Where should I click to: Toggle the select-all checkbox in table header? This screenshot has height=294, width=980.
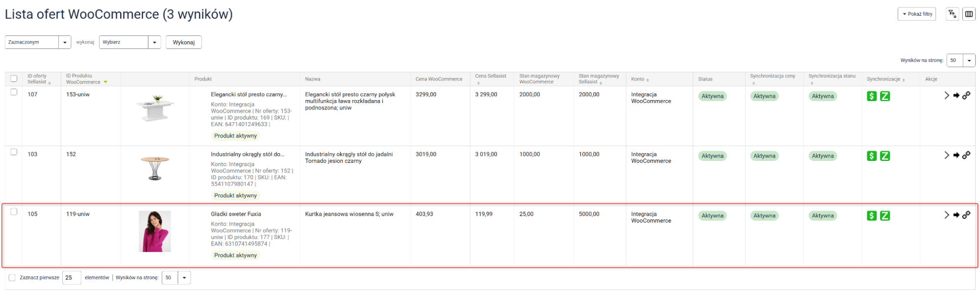[14, 79]
